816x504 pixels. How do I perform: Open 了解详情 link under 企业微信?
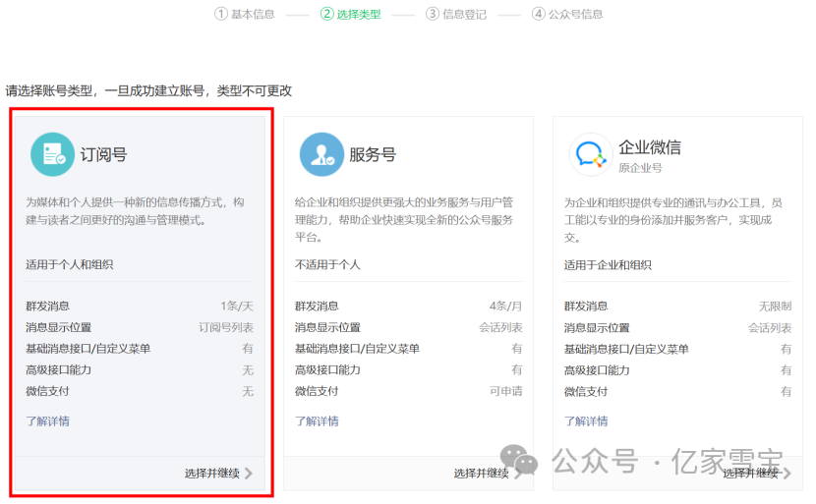(x=586, y=421)
